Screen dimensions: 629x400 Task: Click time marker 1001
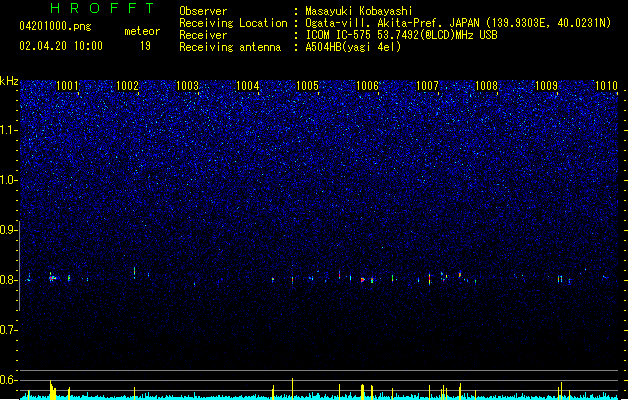(x=67, y=86)
